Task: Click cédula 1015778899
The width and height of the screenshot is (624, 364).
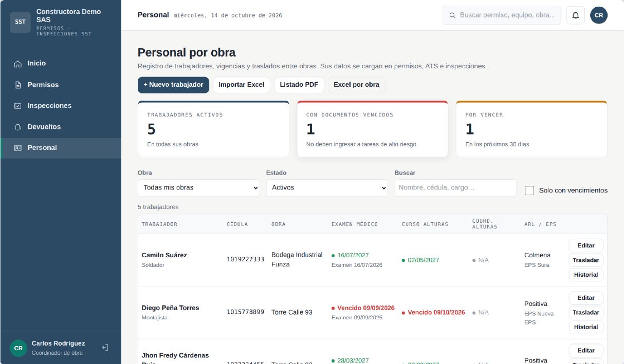Action: [246, 312]
